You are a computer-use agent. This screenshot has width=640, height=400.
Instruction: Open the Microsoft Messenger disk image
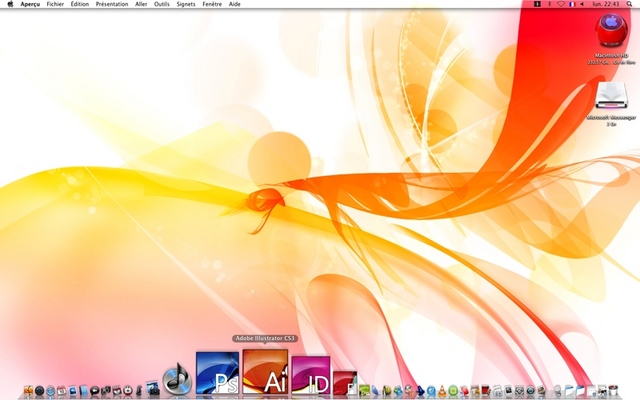pyautogui.click(x=611, y=96)
